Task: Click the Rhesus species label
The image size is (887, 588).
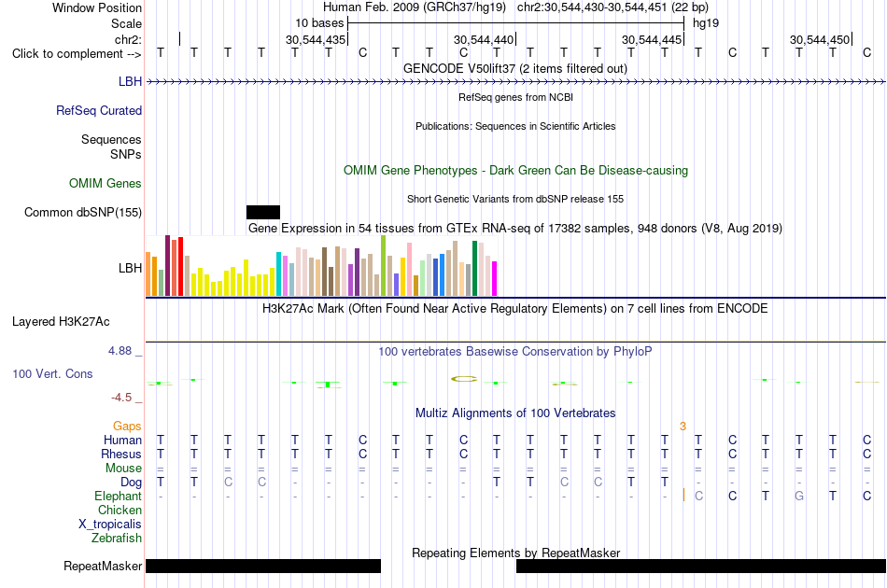Action: (121, 454)
